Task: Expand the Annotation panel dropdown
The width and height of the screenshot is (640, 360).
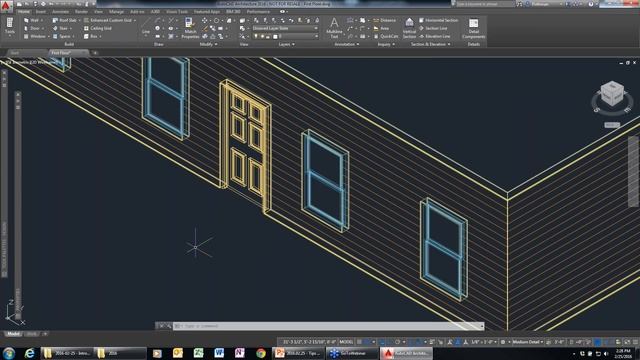Action: [x=347, y=44]
